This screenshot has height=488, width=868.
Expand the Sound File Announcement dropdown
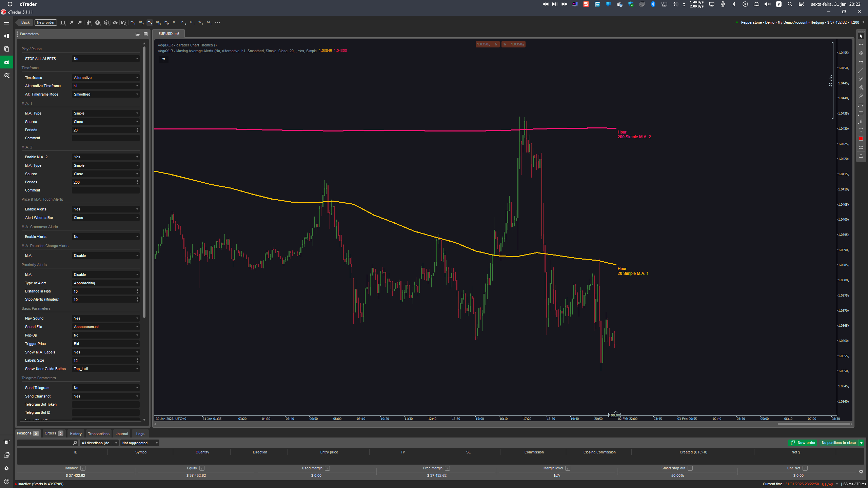105,327
